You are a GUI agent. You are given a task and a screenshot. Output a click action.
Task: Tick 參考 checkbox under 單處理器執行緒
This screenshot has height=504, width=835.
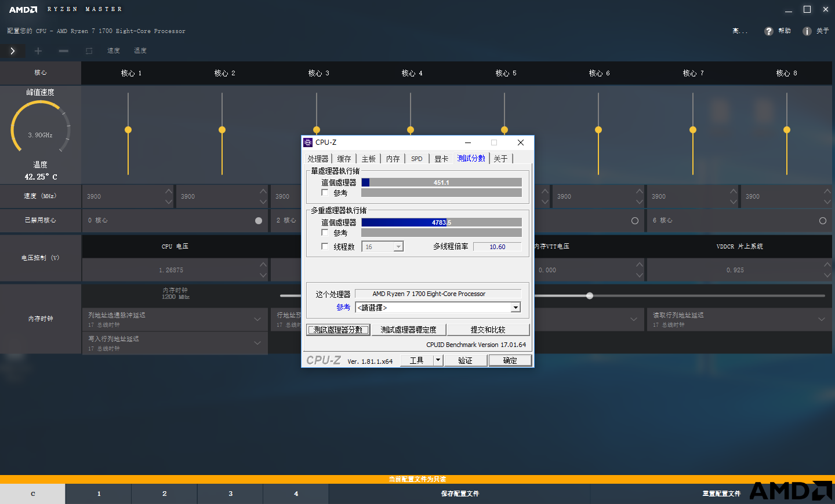[325, 192]
